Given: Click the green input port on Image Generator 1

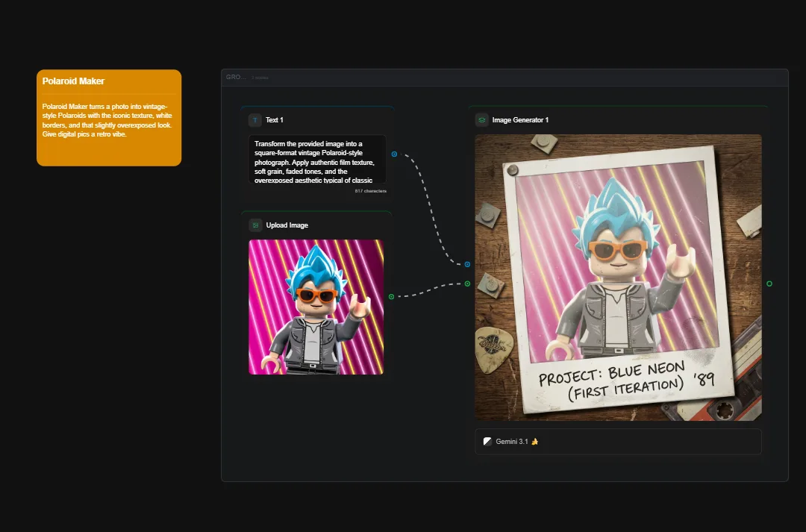Looking at the screenshot, I should (x=467, y=282).
